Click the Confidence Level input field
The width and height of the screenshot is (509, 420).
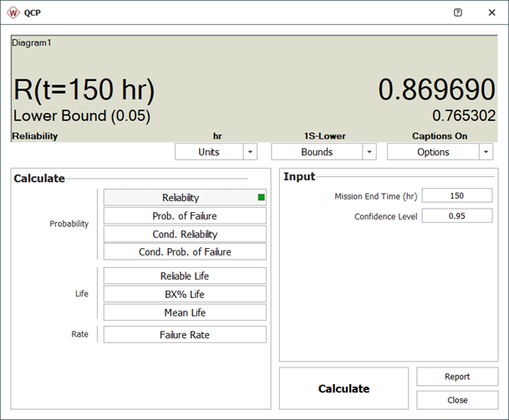click(x=457, y=216)
